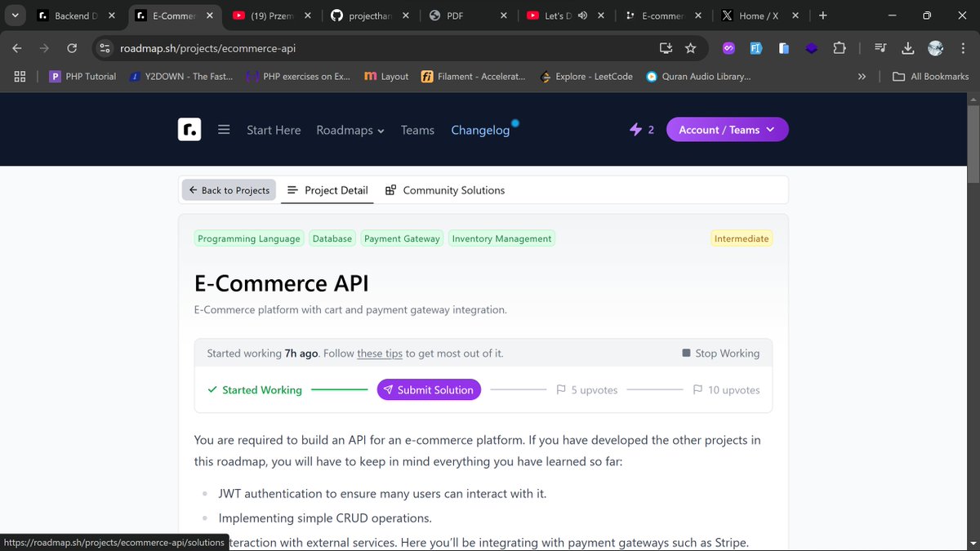Image resolution: width=980 pixels, height=551 pixels.
Task: Click the 10 upvotes flag icon
Action: point(697,390)
